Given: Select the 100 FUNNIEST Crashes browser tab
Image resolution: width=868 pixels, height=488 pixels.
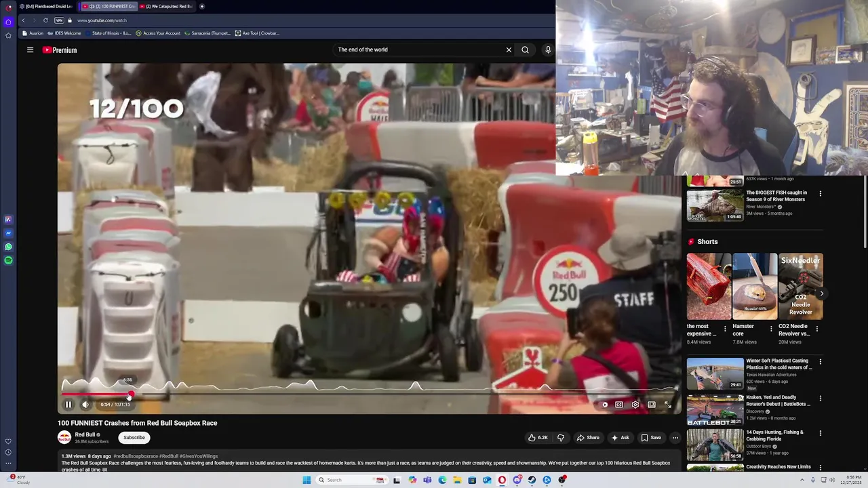Looking at the screenshot, I should point(108,6).
